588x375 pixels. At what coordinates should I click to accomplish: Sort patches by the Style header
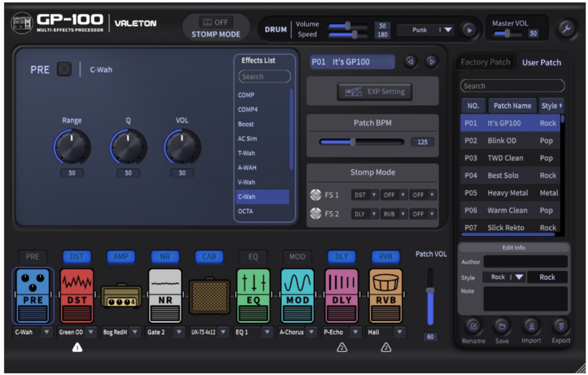(x=551, y=106)
